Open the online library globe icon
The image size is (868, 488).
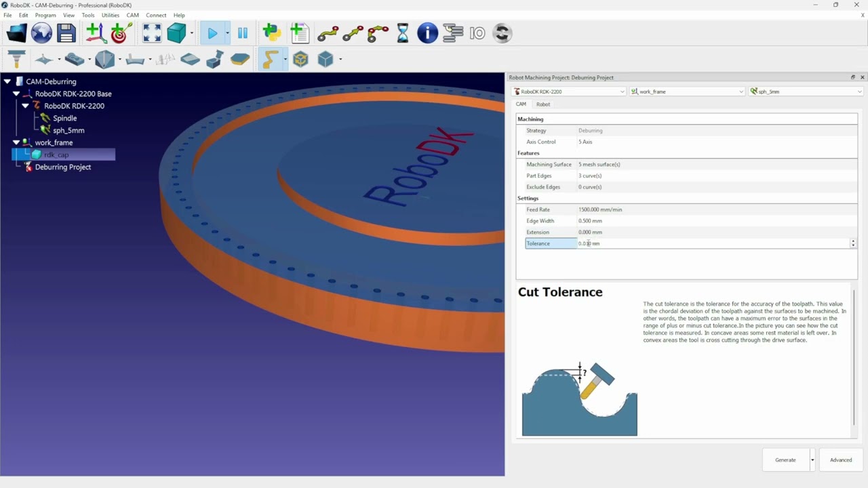41,33
